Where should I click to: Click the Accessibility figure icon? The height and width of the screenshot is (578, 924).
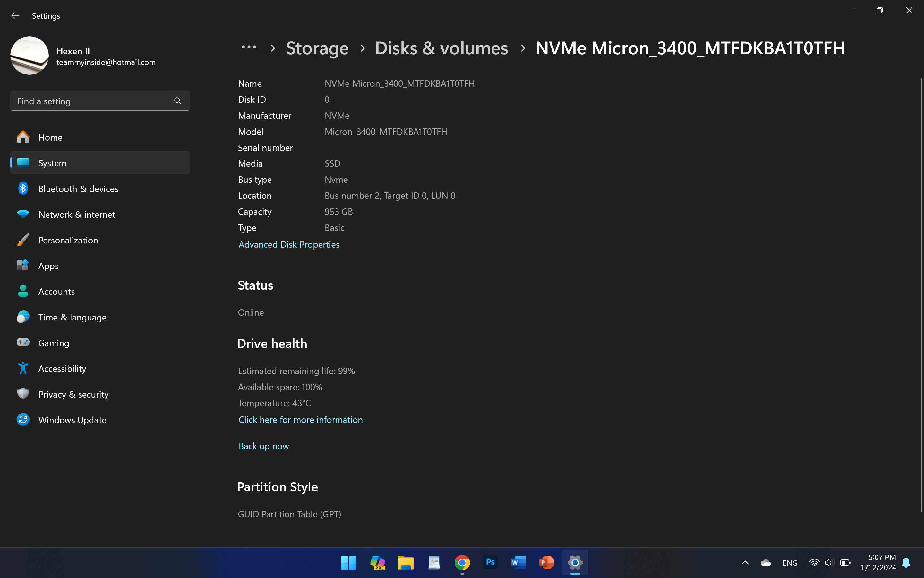click(x=23, y=368)
